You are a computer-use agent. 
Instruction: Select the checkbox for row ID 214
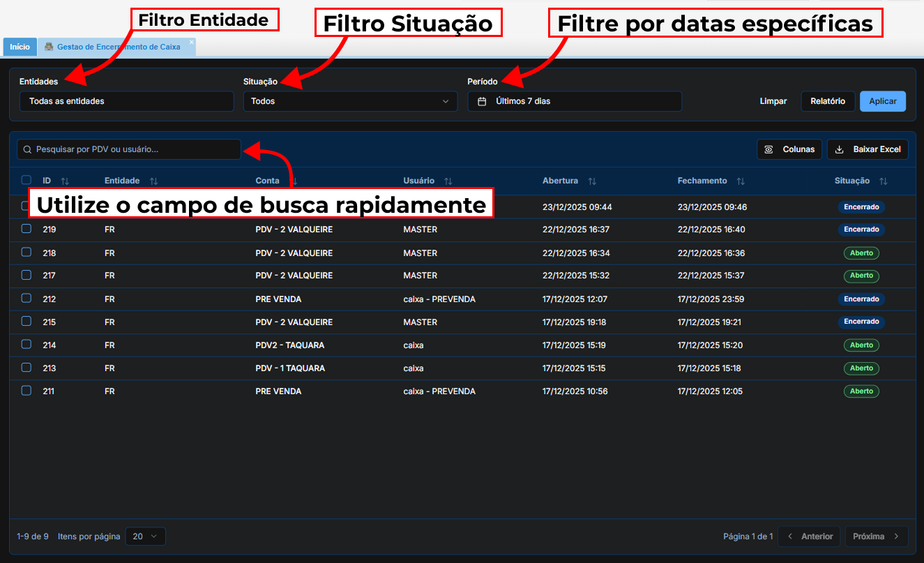26,345
